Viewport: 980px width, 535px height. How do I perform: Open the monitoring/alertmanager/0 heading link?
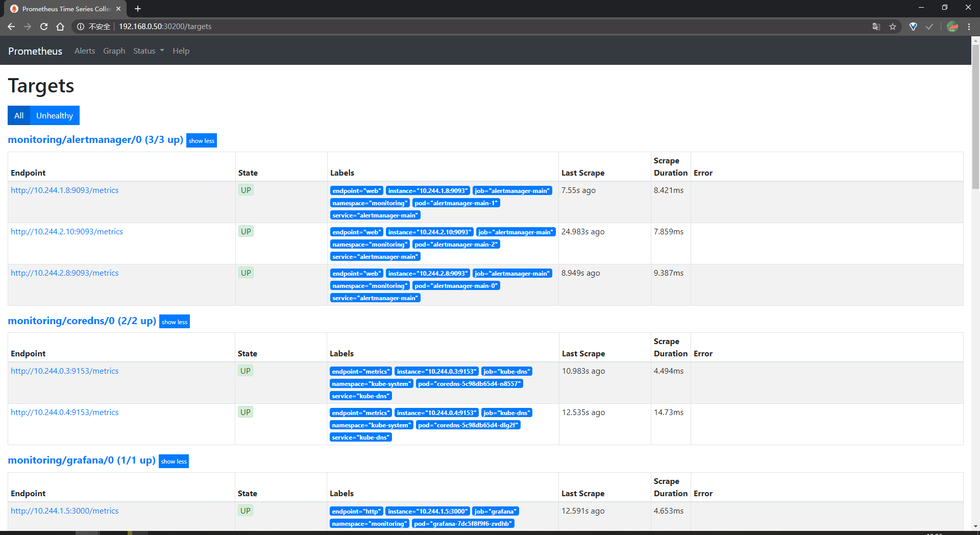(x=95, y=140)
